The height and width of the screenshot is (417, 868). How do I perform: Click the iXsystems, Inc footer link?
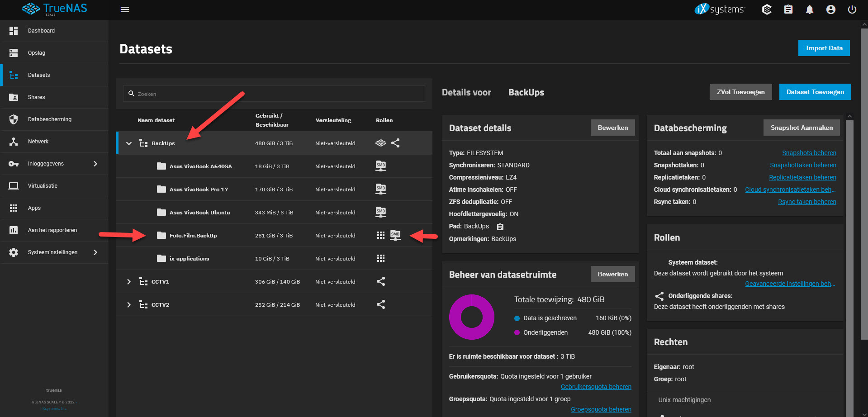(x=54, y=408)
